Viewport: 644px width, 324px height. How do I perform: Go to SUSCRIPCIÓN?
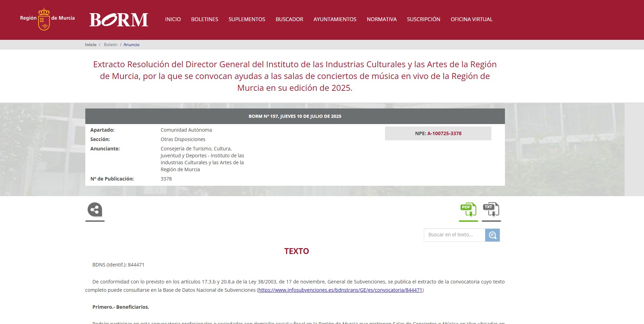(423, 19)
